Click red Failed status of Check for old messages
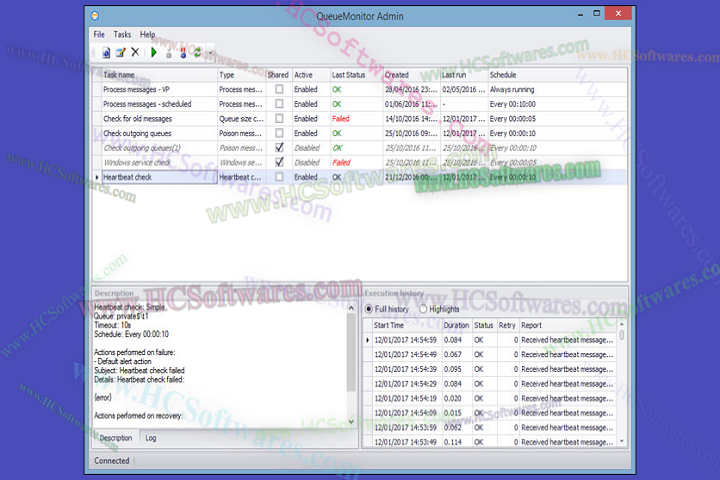The image size is (720, 480). click(x=341, y=119)
